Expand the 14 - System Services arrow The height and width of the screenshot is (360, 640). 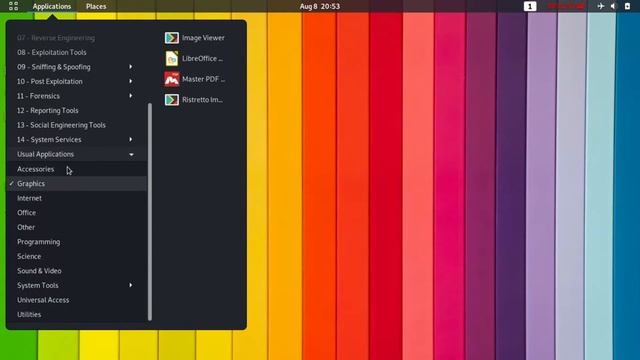[131, 140]
